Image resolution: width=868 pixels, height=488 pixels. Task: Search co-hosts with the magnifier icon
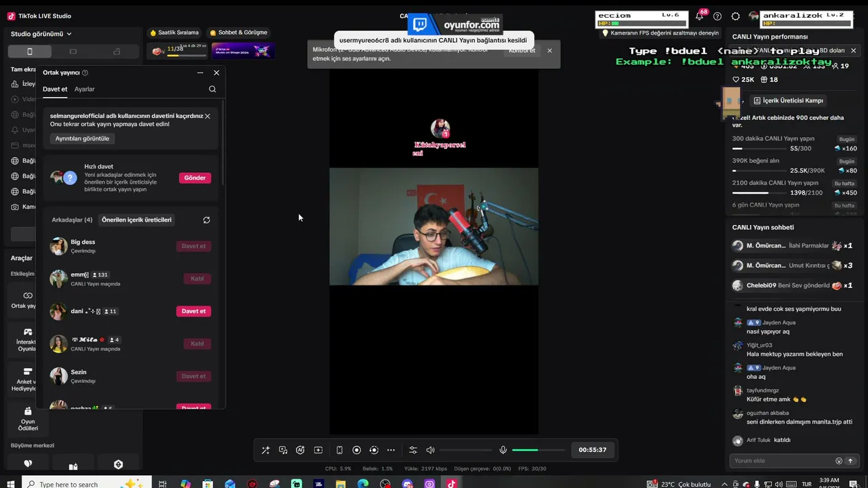tap(212, 89)
